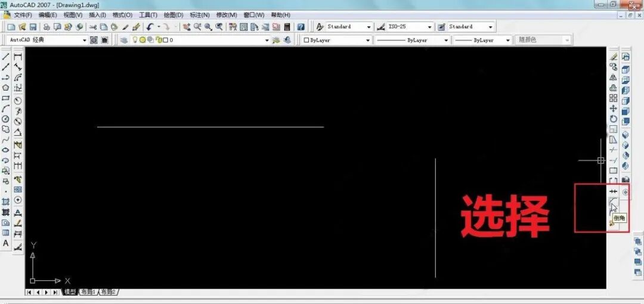Viewport: 644px width, 304px height.
Task: Select the Revision Cloud tool
Action: tap(6, 129)
